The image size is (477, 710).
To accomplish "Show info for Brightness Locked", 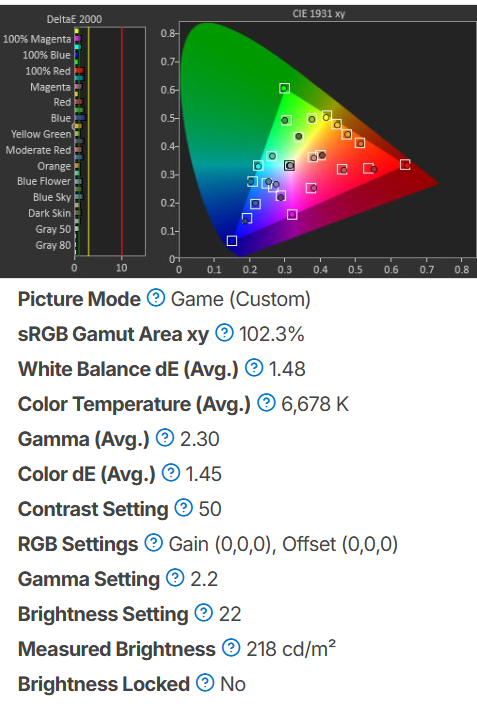I will pyautogui.click(x=205, y=683).
